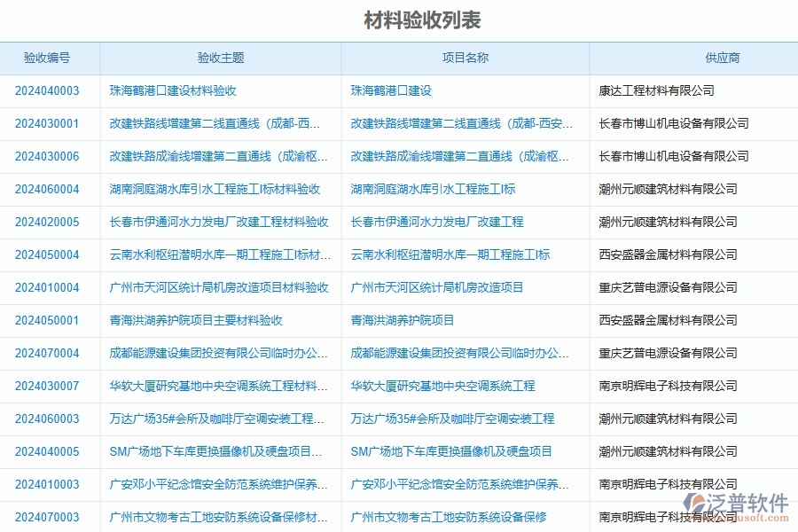The width and height of the screenshot is (798, 532).
Task: Click the 泛普软件 watermark logo
Action: pos(732,501)
